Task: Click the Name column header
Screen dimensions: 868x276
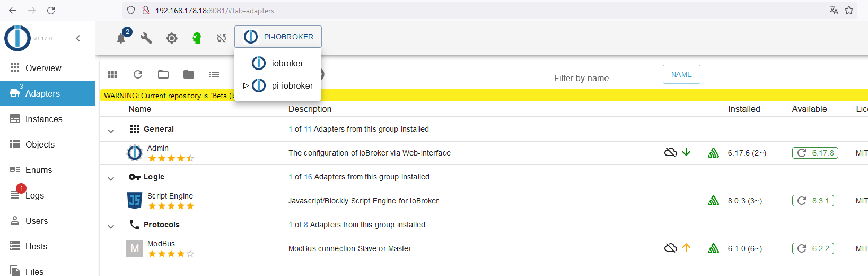Action: [139, 109]
